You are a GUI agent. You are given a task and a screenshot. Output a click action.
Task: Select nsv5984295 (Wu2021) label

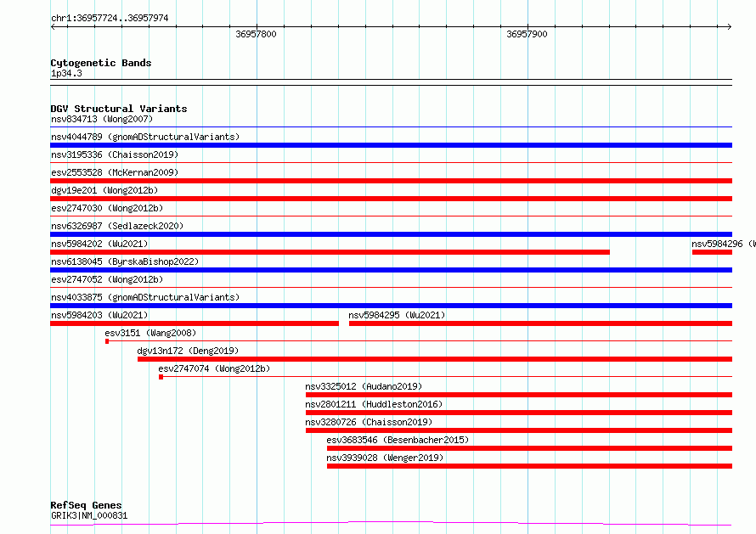[x=397, y=315]
